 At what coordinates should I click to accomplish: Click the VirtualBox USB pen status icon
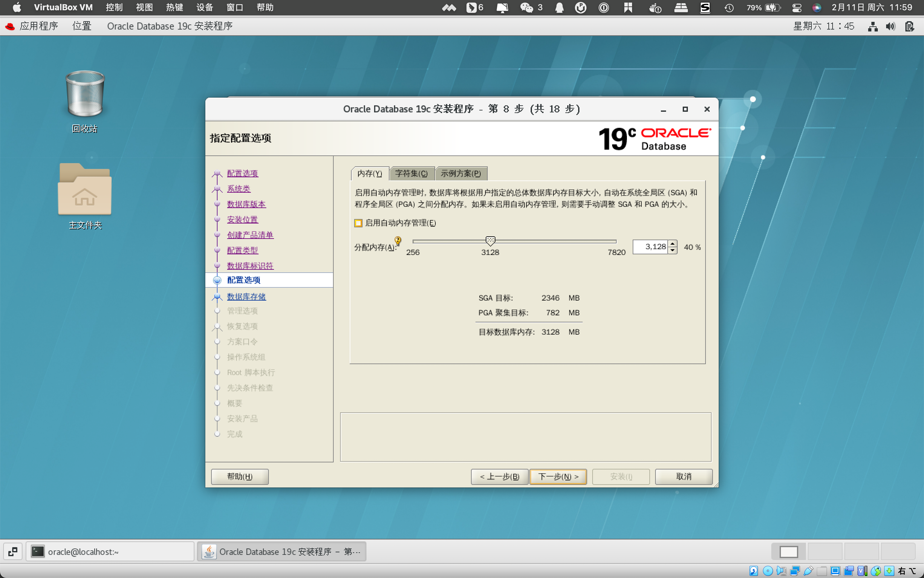tap(808, 571)
